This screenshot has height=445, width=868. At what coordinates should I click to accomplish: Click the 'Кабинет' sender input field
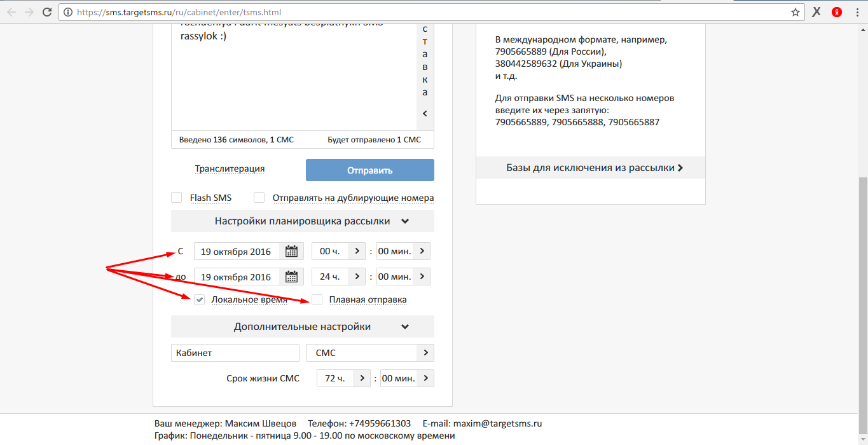point(235,353)
